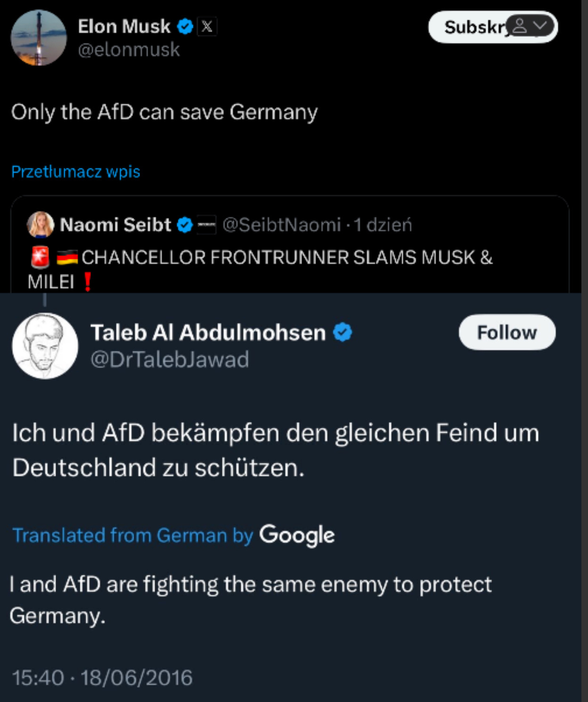Click the Przetłumacz wpis translate link
The image size is (588, 702).
click(76, 172)
